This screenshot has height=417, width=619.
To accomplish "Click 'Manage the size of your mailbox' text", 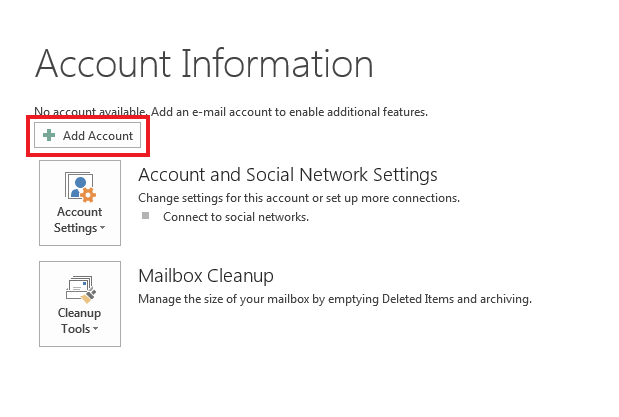I will (335, 299).
